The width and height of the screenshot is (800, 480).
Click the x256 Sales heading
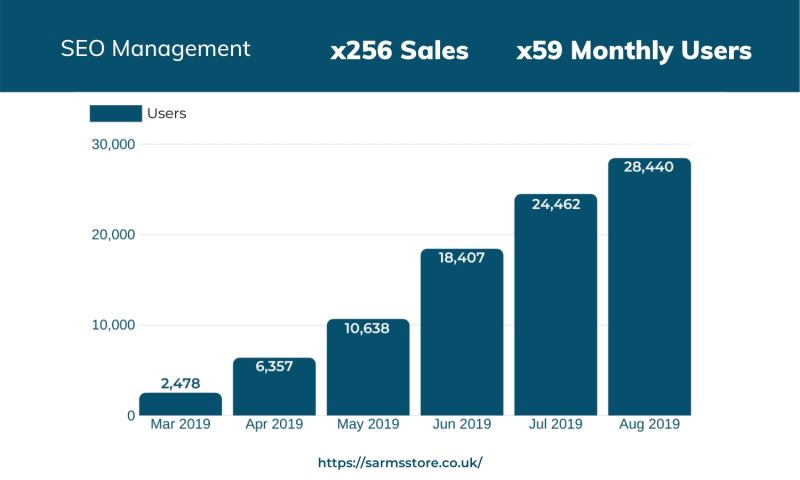click(x=399, y=51)
